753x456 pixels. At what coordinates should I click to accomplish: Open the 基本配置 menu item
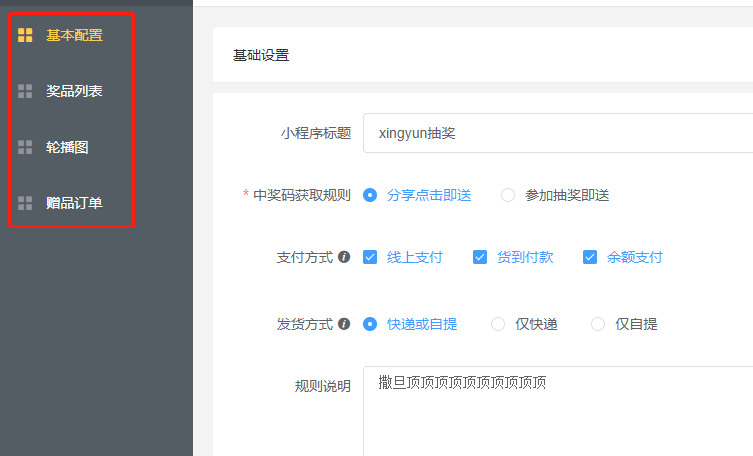click(x=74, y=36)
